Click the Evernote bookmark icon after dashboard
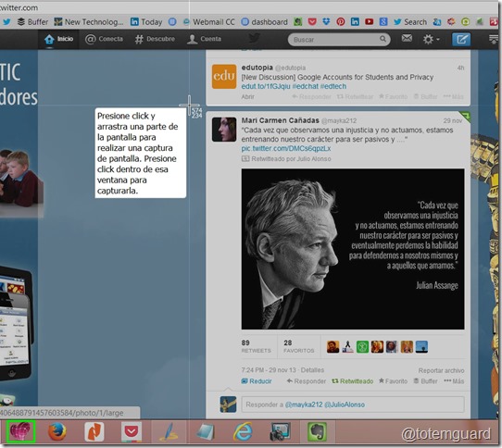This screenshot has height=448, width=502. (298, 22)
